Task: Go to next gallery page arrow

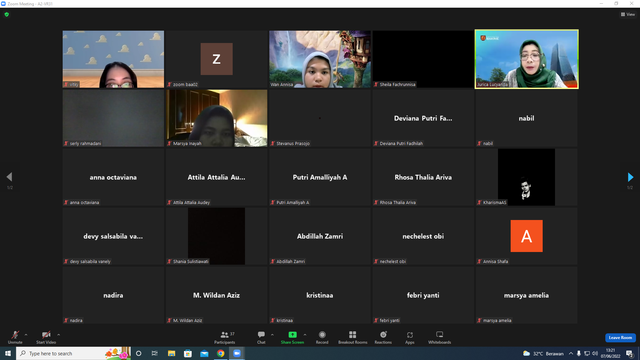Action: (x=630, y=177)
